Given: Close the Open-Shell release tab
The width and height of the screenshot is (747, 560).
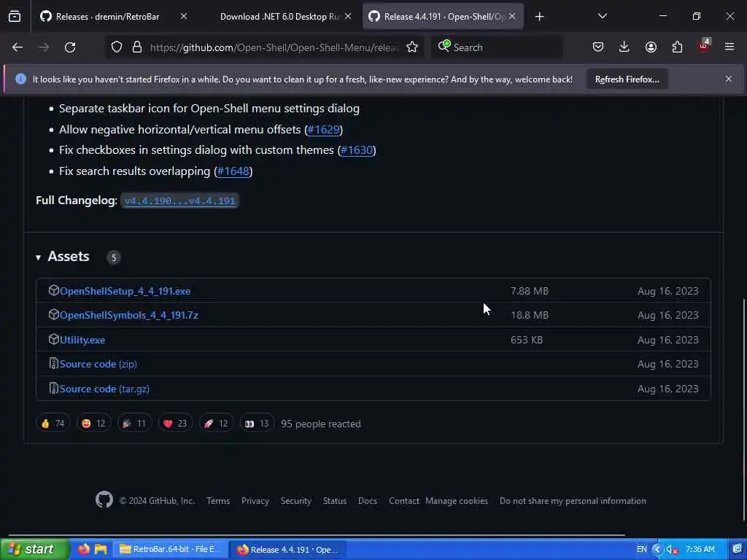Looking at the screenshot, I should (x=512, y=17).
